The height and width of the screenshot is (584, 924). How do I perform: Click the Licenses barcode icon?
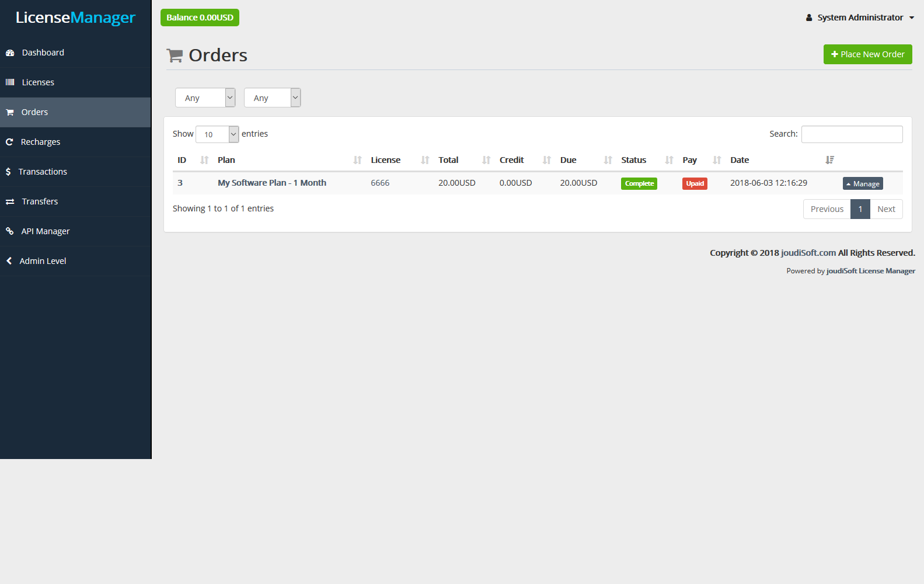tap(10, 82)
